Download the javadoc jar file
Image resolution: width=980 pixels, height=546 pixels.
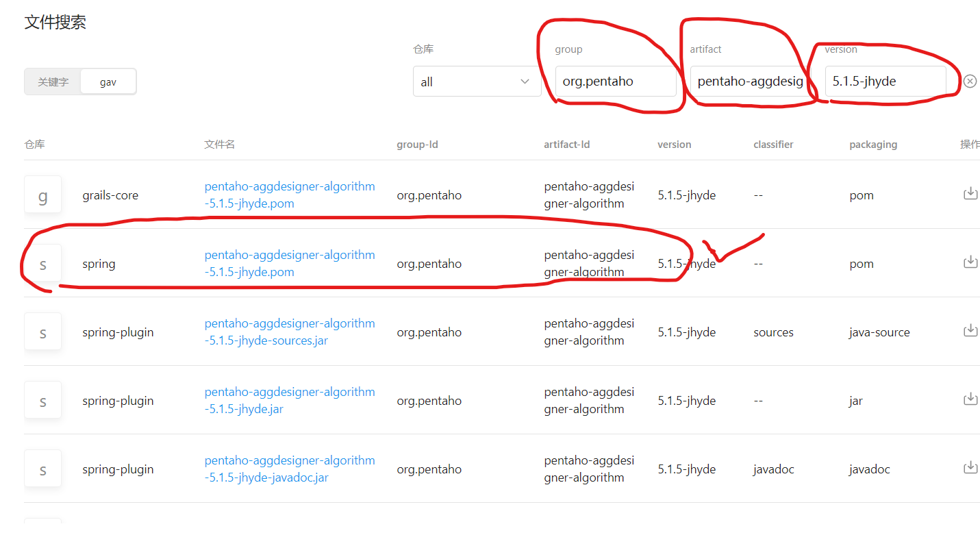pyautogui.click(x=970, y=467)
